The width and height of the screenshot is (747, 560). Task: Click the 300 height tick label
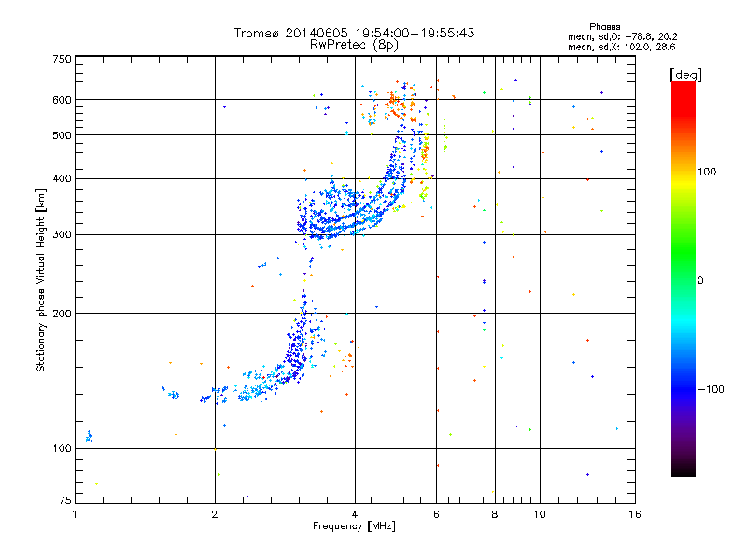(x=63, y=235)
